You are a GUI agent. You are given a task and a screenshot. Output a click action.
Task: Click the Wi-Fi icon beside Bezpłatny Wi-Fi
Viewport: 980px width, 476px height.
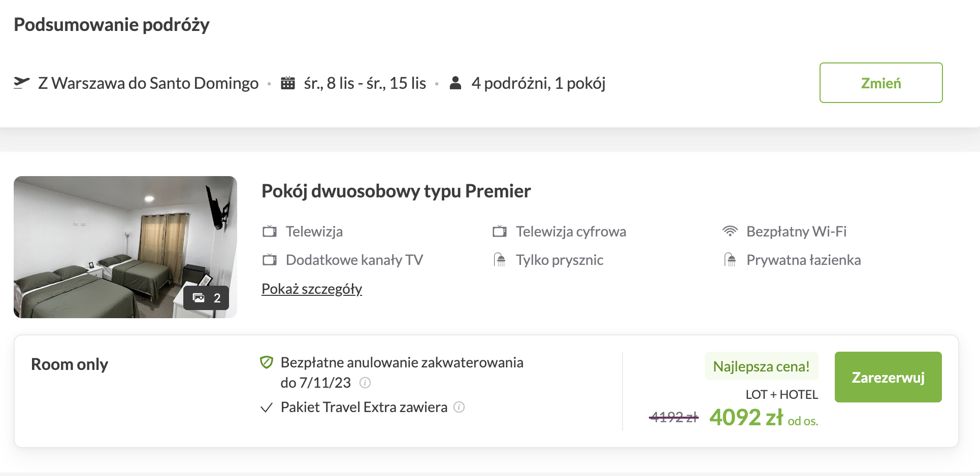click(x=730, y=231)
